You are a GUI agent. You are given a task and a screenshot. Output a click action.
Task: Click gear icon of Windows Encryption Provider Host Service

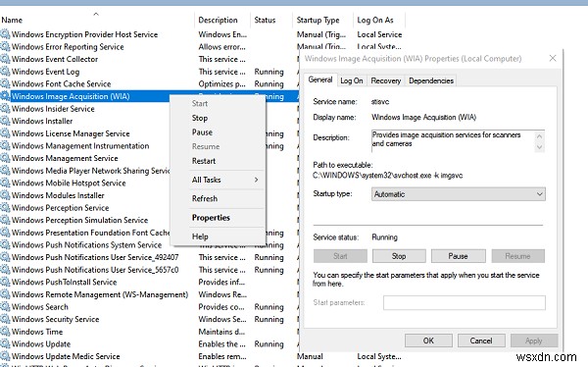tap(5, 34)
